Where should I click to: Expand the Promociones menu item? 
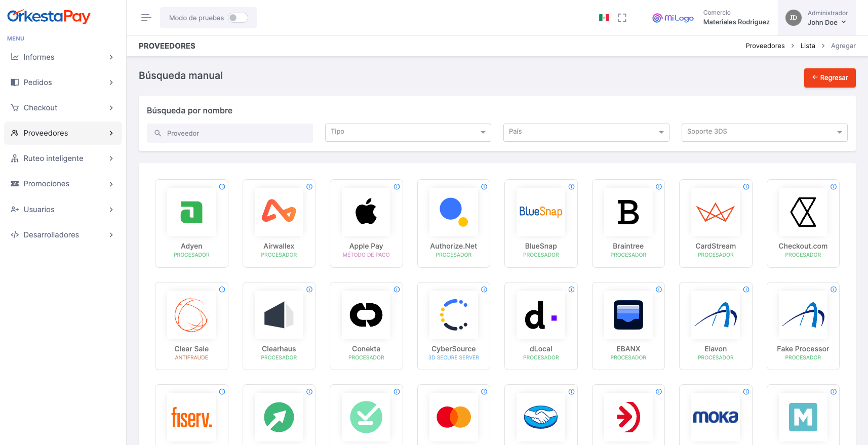[63, 184]
